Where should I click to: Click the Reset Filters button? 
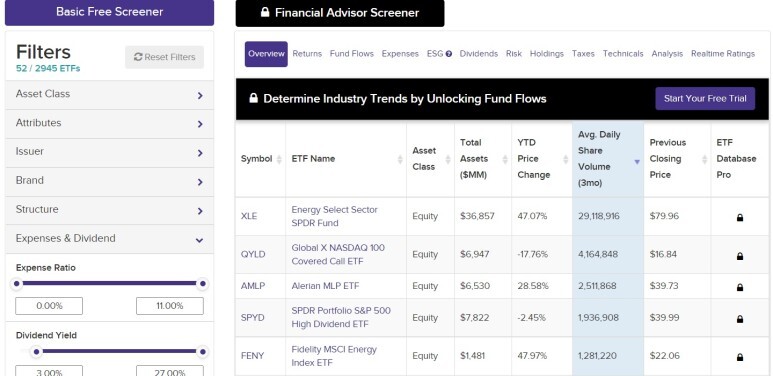pos(164,57)
